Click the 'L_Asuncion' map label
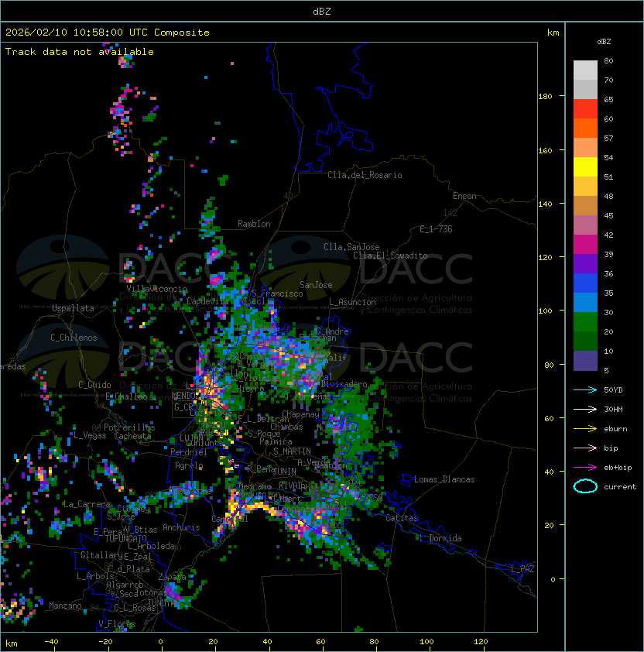The width and height of the screenshot is (644, 652). [x=352, y=302]
